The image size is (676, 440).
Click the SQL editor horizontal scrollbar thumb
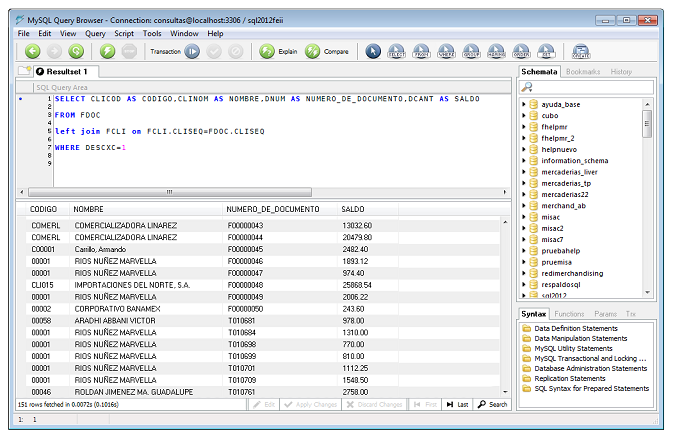[170, 192]
